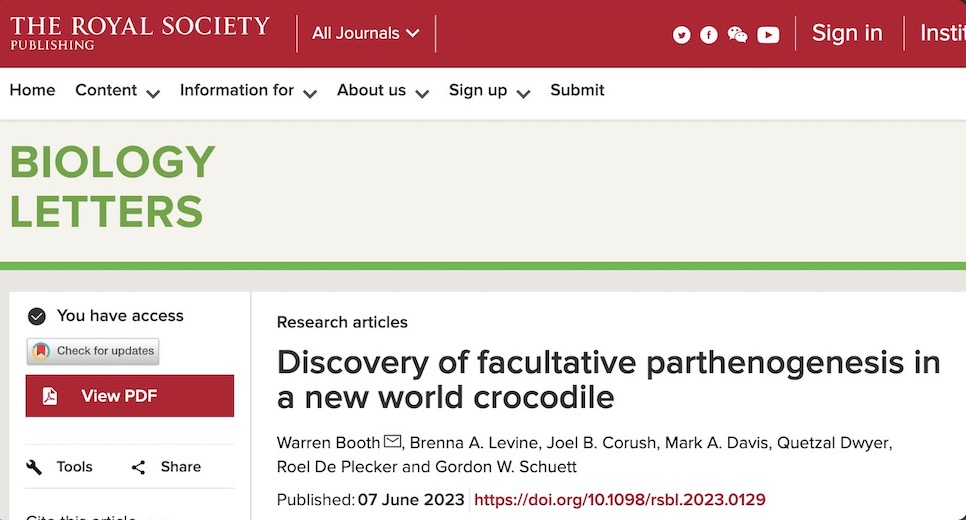Click the Share icon
This screenshot has width=966, height=520.
[x=139, y=467]
